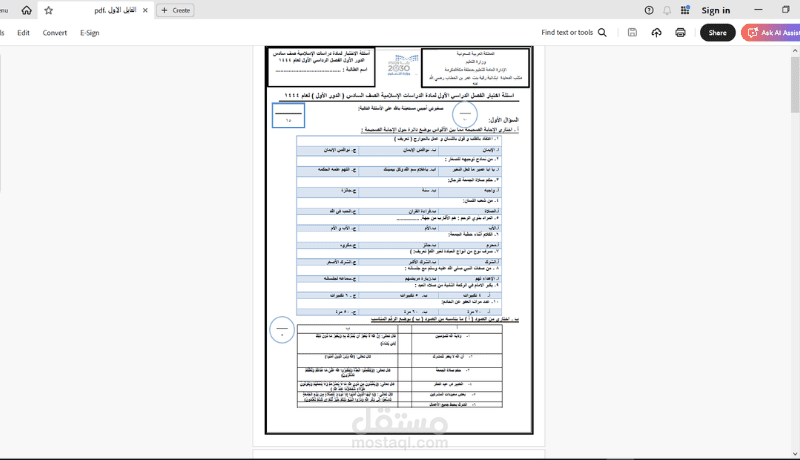The image size is (800, 460).
Task: Click the scrollbar up arrow
Action: tap(795, 50)
